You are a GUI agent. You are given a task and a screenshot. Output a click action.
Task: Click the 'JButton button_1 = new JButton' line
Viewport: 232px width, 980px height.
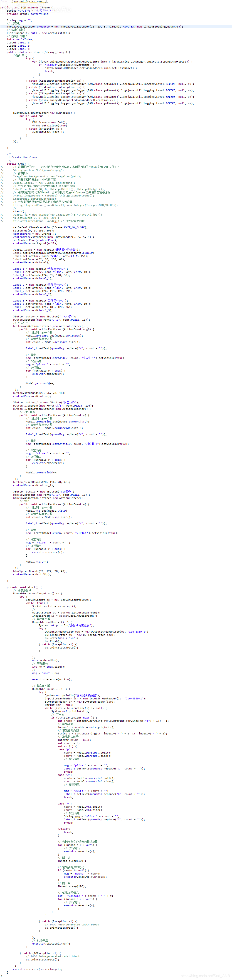pos(46,402)
